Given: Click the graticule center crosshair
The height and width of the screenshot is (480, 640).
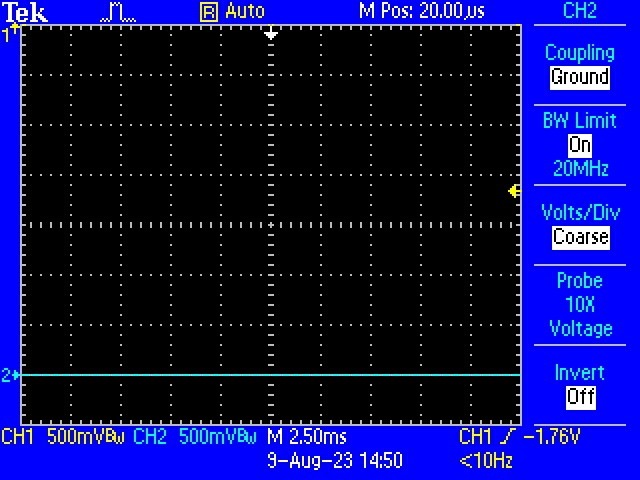Looking at the screenshot, I should click(271, 225).
